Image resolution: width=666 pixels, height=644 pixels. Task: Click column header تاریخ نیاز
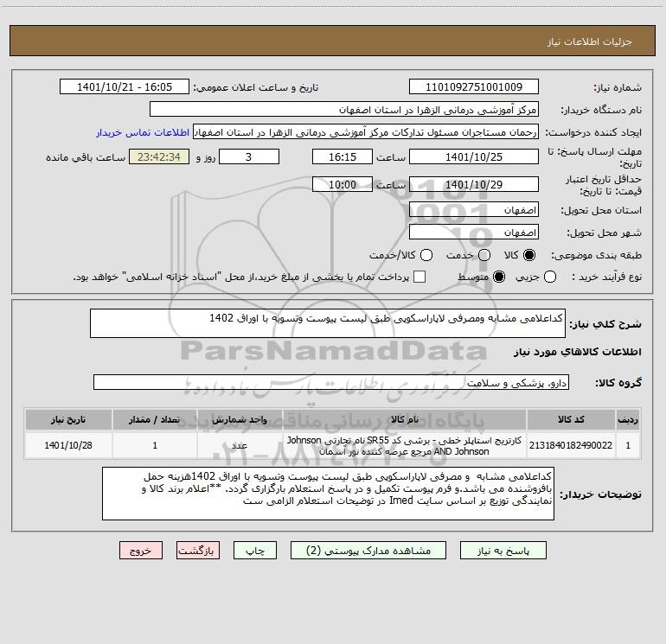[68, 419]
